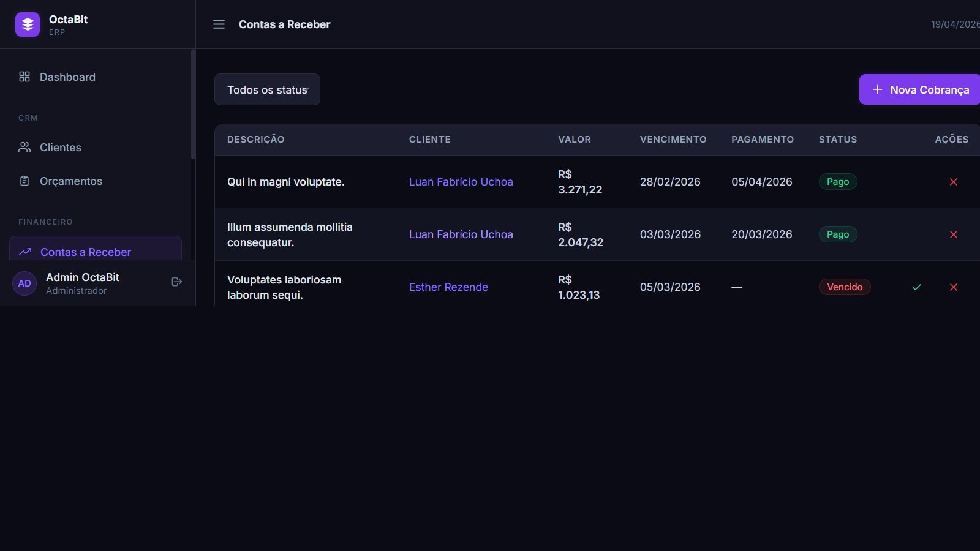Image resolution: width=980 pixels, height=551 pixels.
Task: Click the Pago badge in the first row
Action: tap(837, 182)
